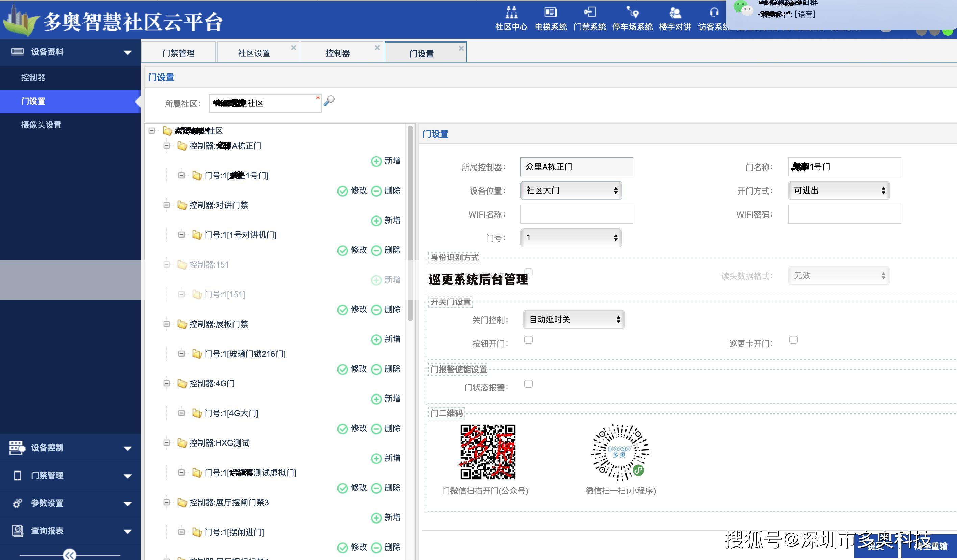Open the 停车场系统 module icon
This screenshot has height=560, width=957.
pos(632,12)
